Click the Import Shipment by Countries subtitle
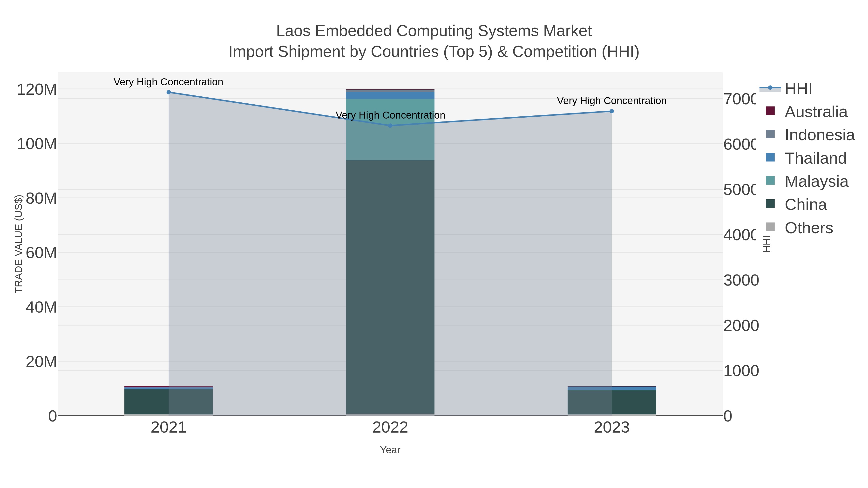 coord(434,52)
